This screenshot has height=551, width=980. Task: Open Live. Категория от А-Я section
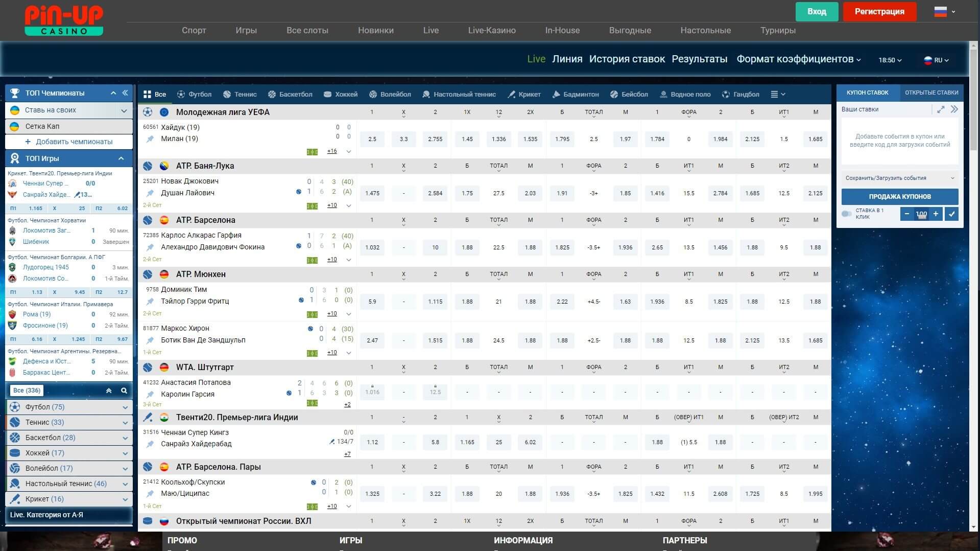[x=69, y=515]
